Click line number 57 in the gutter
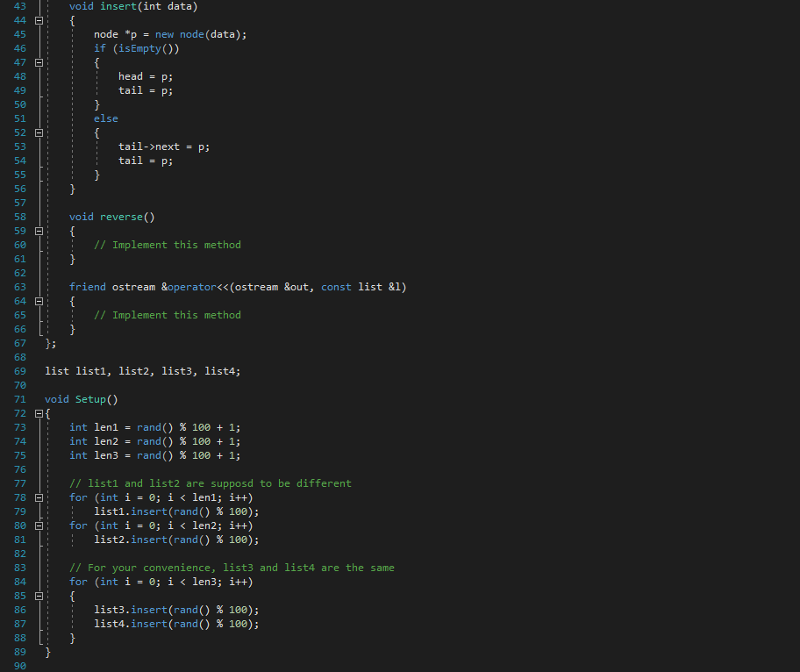800x672 pixels. pyautogui.click(x=20, y=203)
